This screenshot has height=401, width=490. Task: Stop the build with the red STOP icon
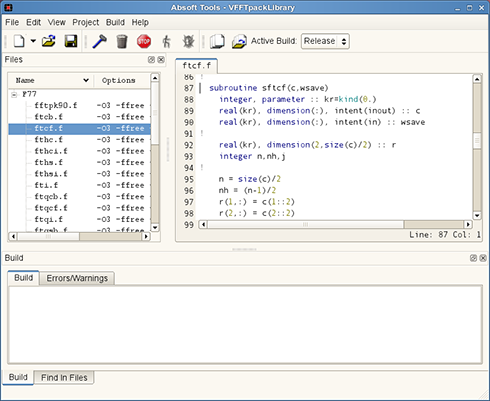pos(144,41)
